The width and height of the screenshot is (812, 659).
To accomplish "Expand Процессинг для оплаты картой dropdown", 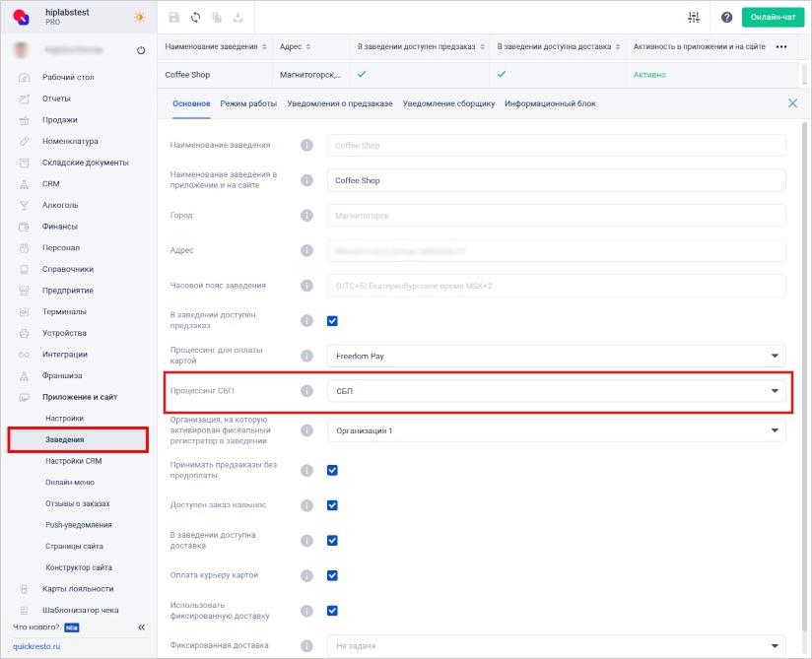I will tap(556, 356).
